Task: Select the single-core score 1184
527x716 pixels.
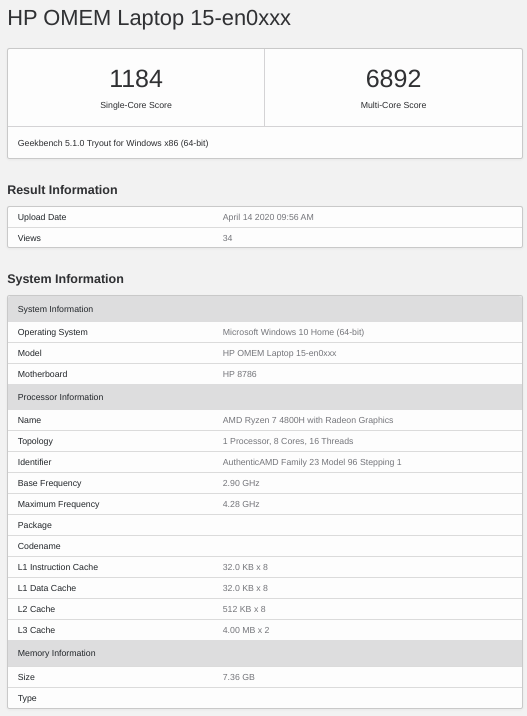Action: coord(136,79)
